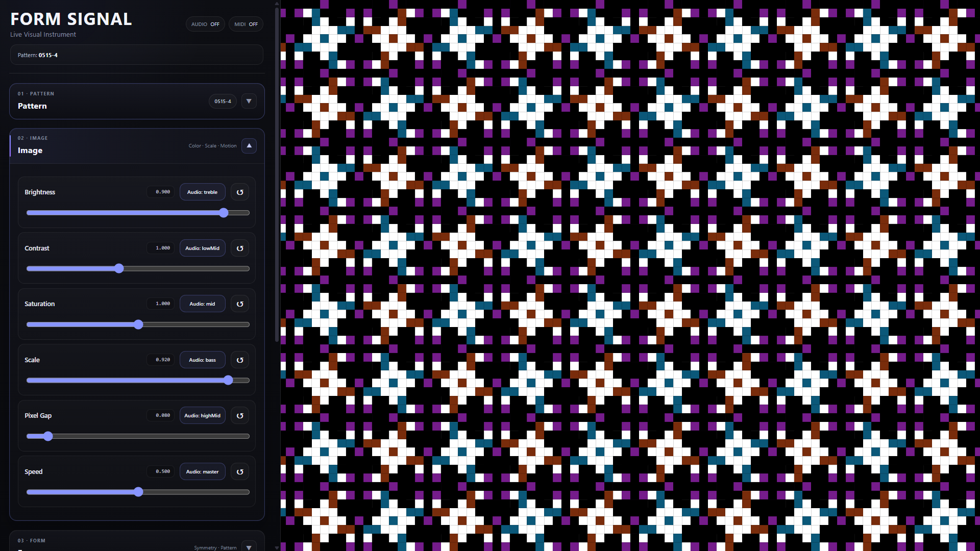Collapse the Image section
Screen dimensions: 980x551
249,145
